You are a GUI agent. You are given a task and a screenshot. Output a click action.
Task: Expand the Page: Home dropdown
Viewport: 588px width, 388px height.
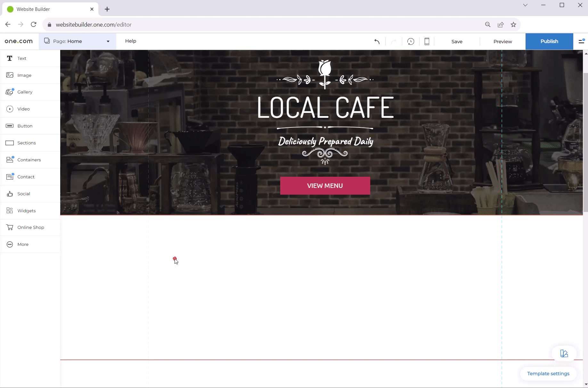coord(77,41)
